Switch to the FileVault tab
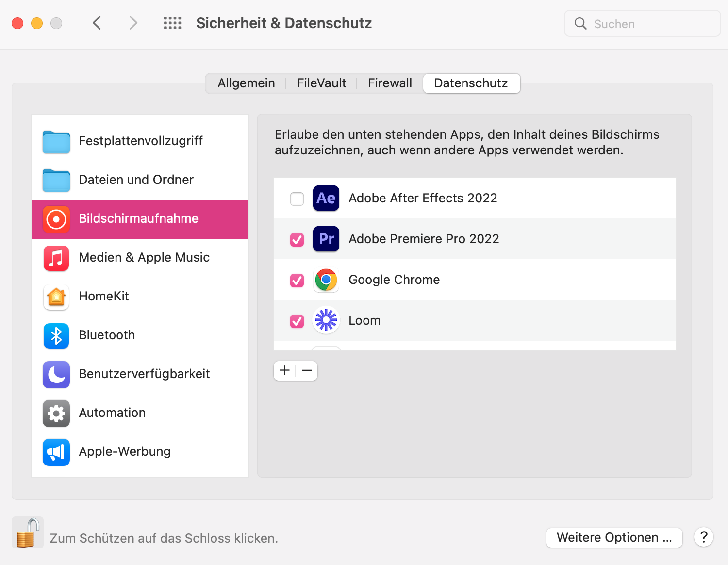This screenshot has width=728, height=565. click(321, 83)
